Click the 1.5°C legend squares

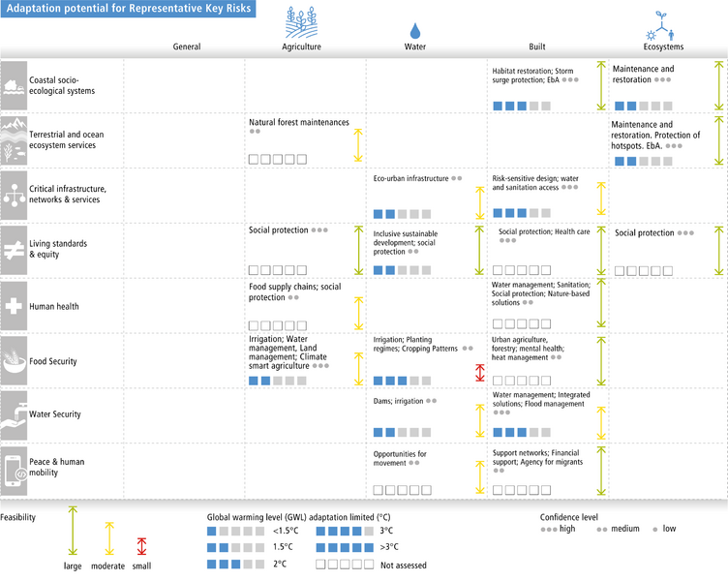click(x=235, y=547)
